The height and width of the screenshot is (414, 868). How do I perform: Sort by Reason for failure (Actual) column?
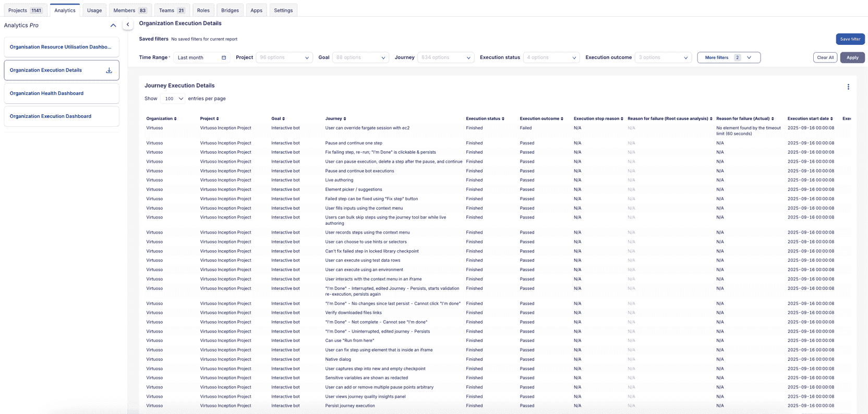(x=745, y=119)
